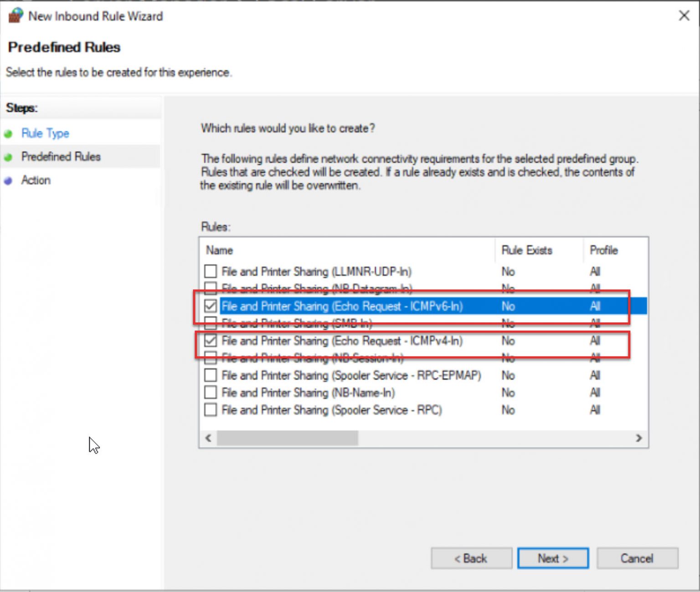700x592 pixels.
Task: Check File and Printer Sharing (NB-Name-In)
Action: pyautogui.click(x=211, y=393)
